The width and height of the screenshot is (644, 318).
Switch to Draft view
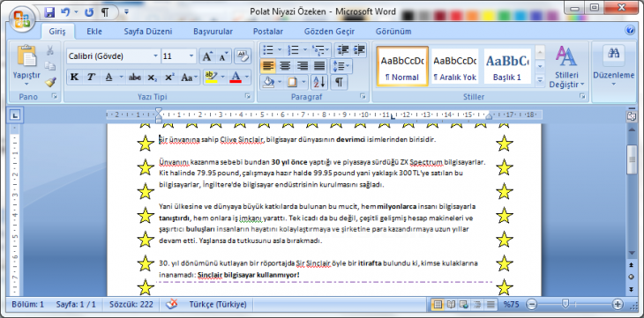click(x=490, y=305)
